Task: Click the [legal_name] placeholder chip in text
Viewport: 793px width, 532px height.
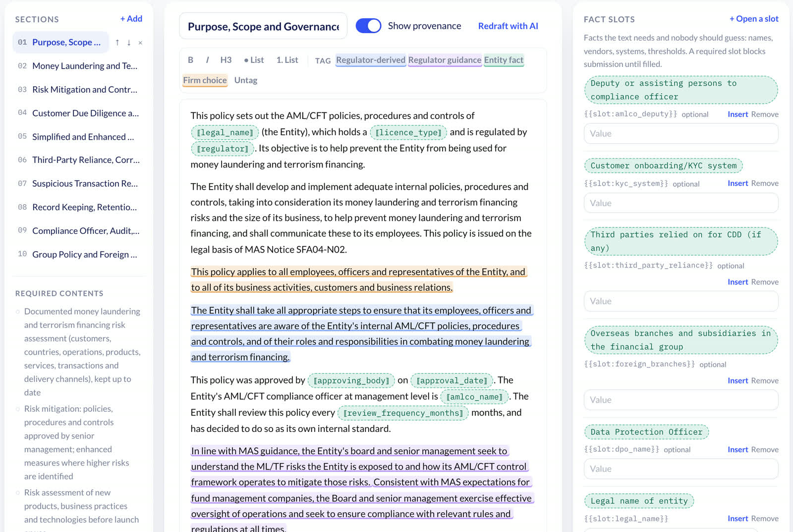Action: tap(225, 132)
